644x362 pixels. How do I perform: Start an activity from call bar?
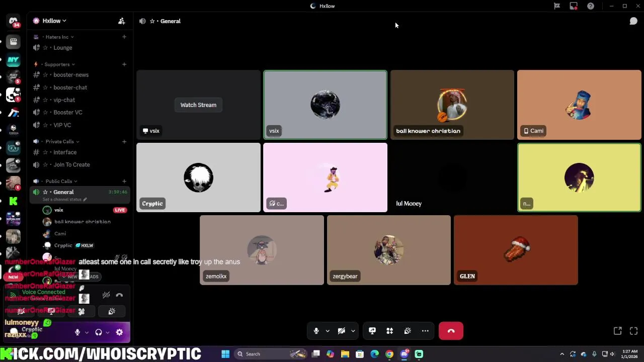click(x=389, y=331)
